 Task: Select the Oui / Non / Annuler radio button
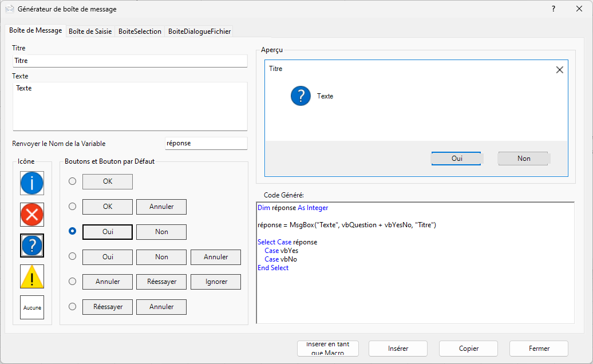(x=72, y=256)
